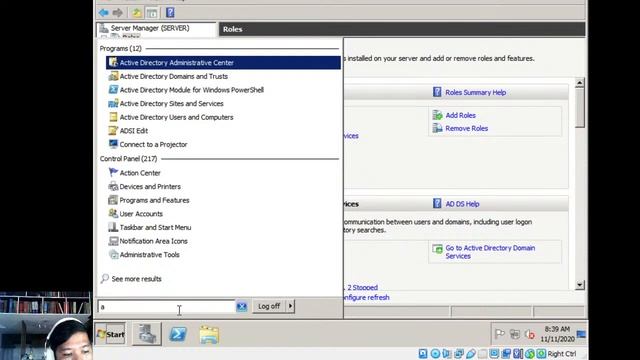Click the Configure refresh link
This screenshot has width=640, height=360.
click(x=367, y=298)
